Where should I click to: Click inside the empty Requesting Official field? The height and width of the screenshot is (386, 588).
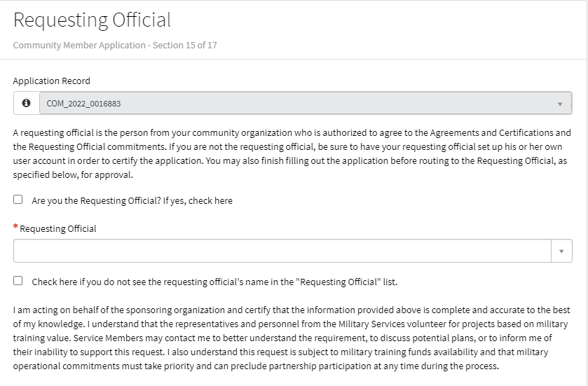click(x=280, y=251)
